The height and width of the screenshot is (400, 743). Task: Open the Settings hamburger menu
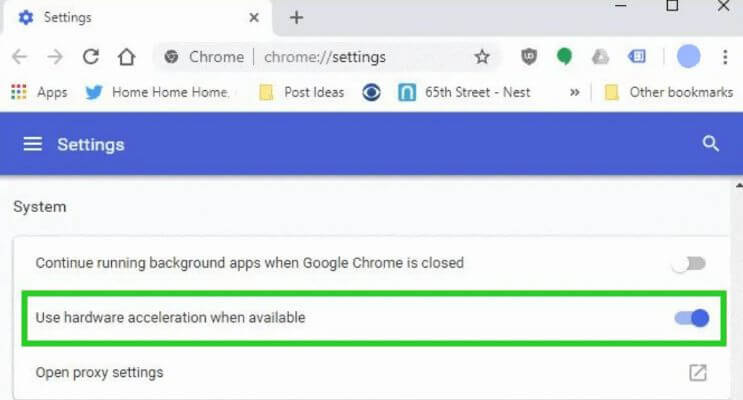click(33, 145)
